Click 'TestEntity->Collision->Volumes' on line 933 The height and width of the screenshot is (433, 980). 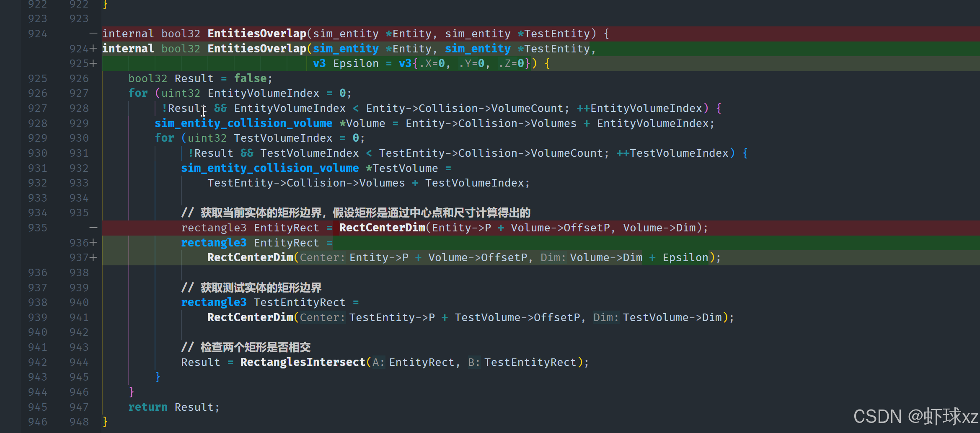(306, 183)
